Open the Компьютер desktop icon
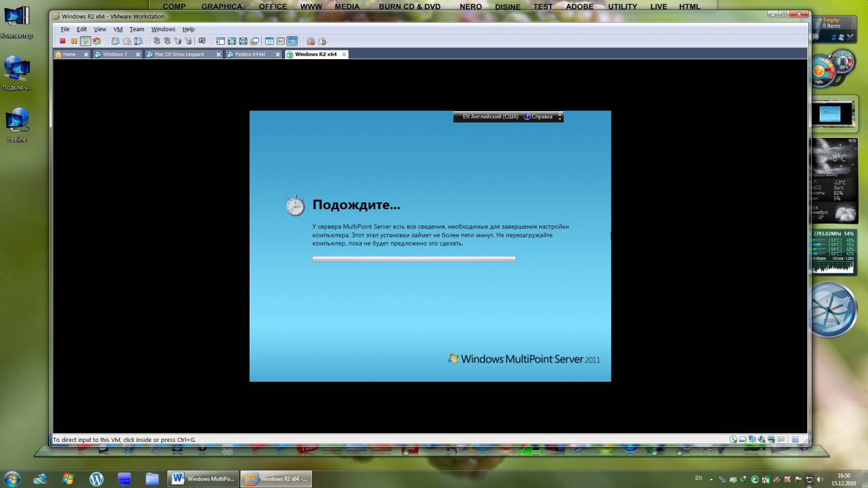Viewport: 868px width, 488px height. (x=17, y=23)
